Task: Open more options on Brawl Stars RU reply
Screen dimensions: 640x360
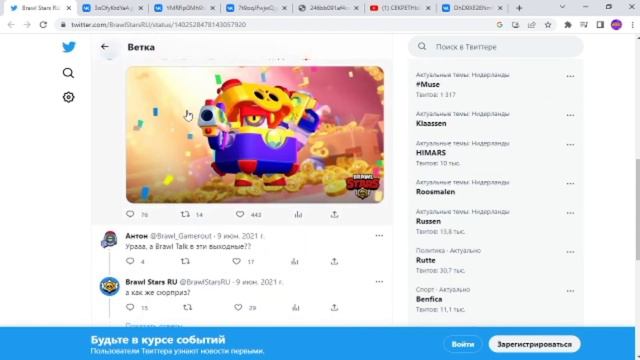Action: pyautogui.click(x=379, y=282)
